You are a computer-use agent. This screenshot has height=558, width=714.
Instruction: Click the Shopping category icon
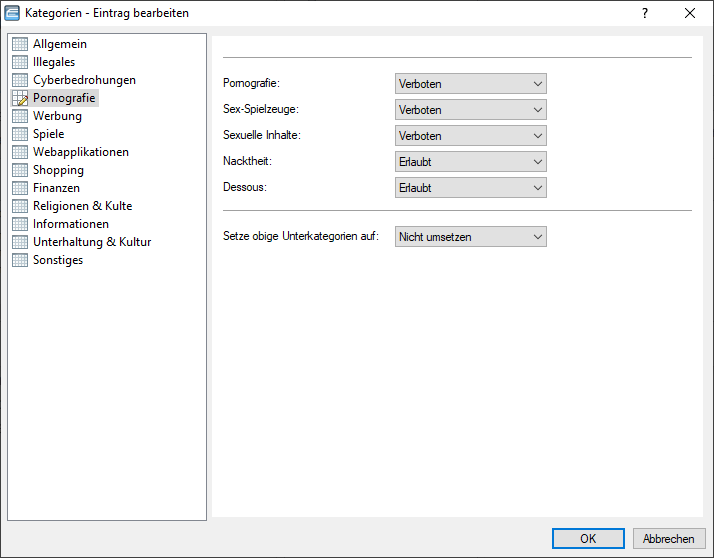[x=20, y=170]
